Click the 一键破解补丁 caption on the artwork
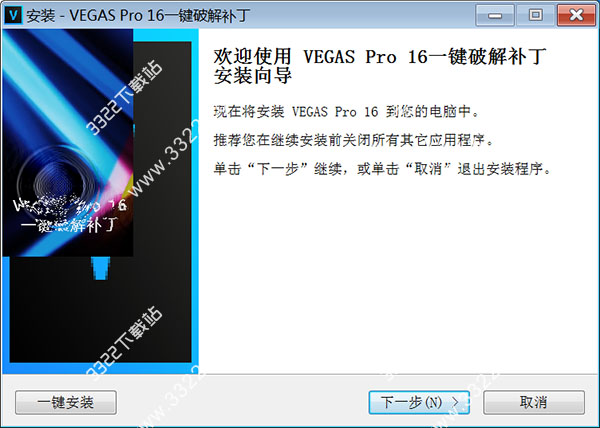600x428 pixels. pyautogui.click(x=70, y=225)
